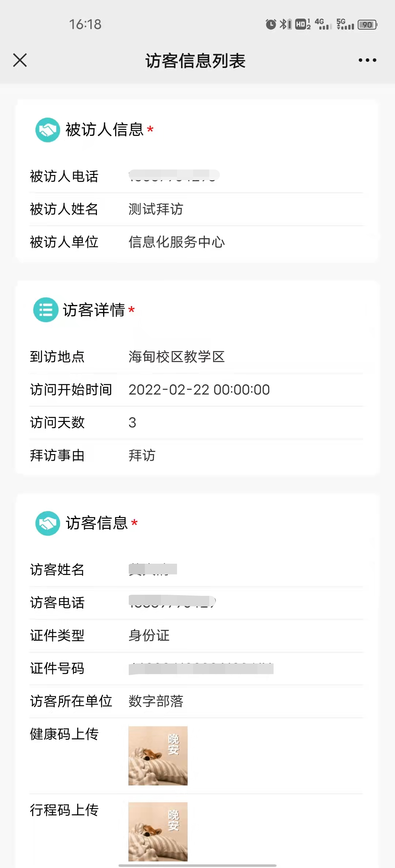Open the 健康码上传 image thumbnail

[x=158, y=755]
